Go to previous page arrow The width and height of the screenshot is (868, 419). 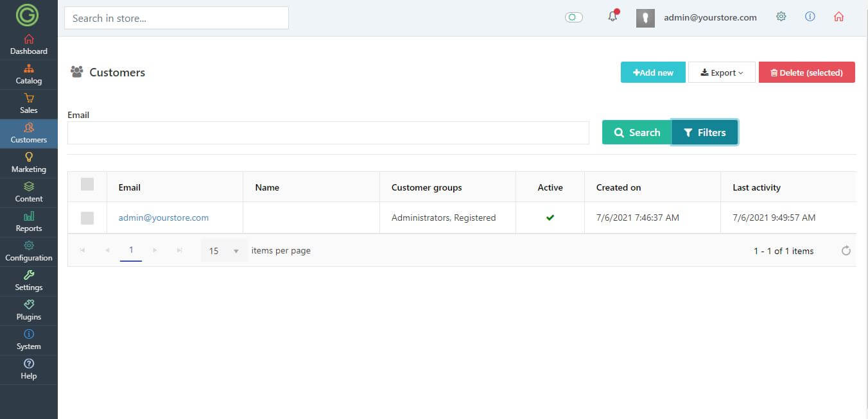tap(107, 250)
